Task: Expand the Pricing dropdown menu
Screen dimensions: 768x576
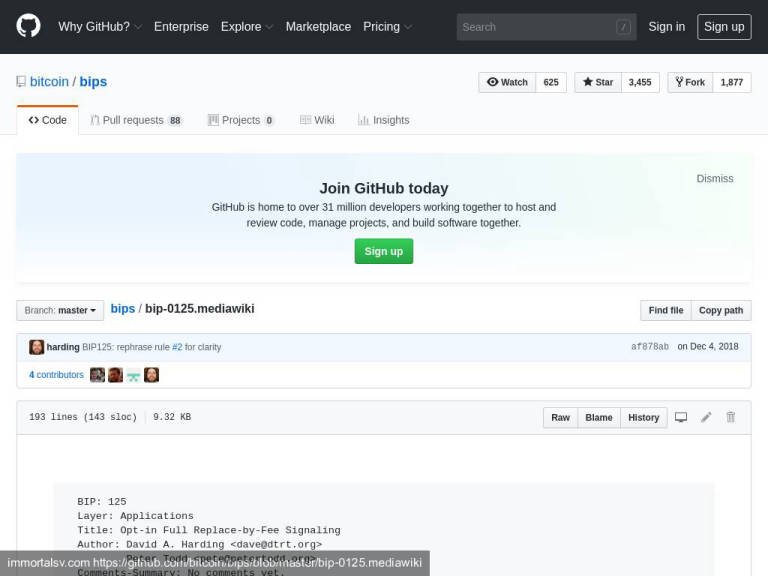Action: pyautogui.click(x=387, y=27)
